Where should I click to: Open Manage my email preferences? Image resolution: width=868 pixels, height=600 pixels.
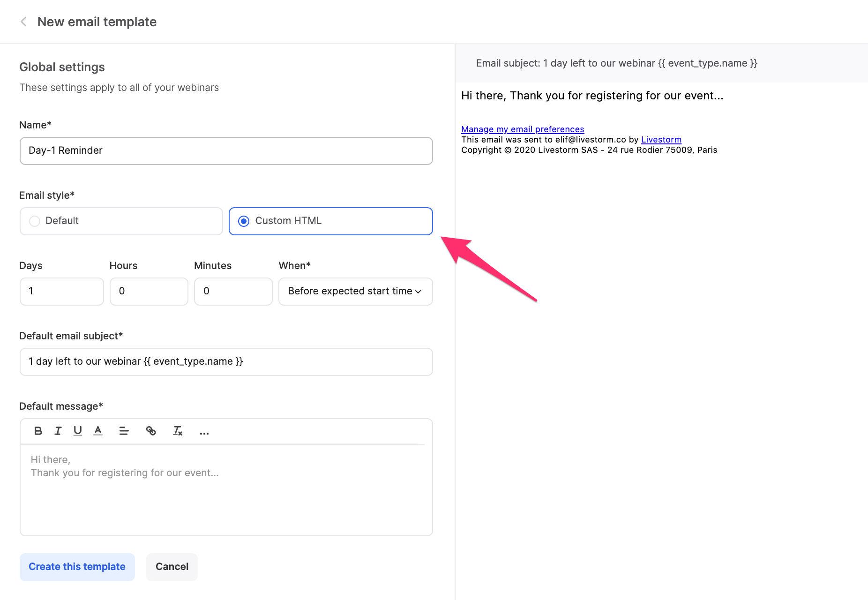522,129
